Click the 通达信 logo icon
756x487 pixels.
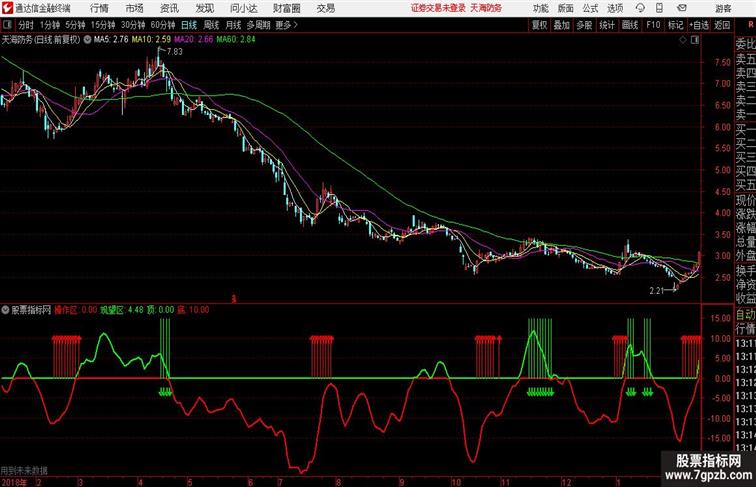(7, 8)
